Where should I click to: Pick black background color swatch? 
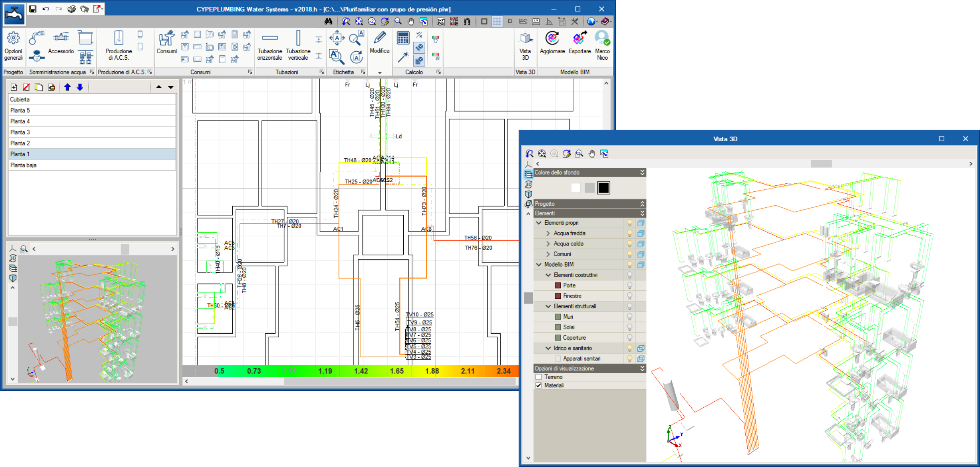tap(603, 188)
